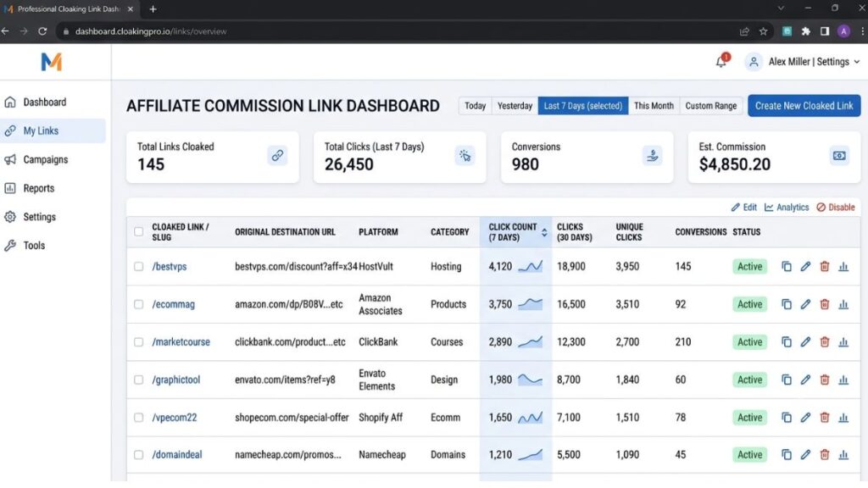
Task: Choose the Custom Range option
Action: pyautogui.click(x=711, y=106)
